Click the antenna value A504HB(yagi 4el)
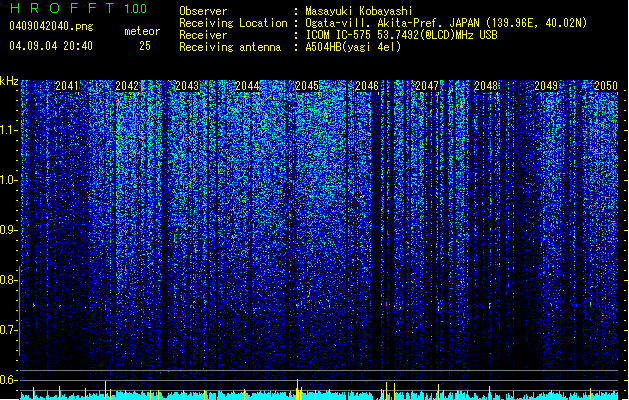The image size is (629, 400). tap(353, 47)
